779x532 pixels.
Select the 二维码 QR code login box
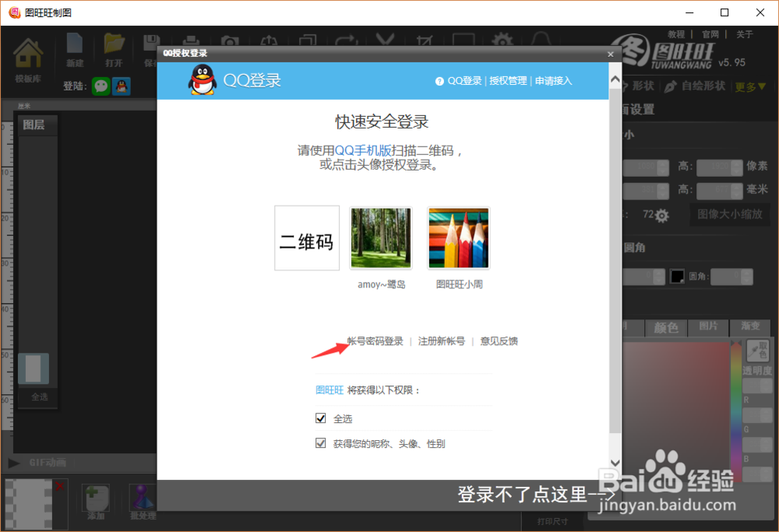pos(307,238)
